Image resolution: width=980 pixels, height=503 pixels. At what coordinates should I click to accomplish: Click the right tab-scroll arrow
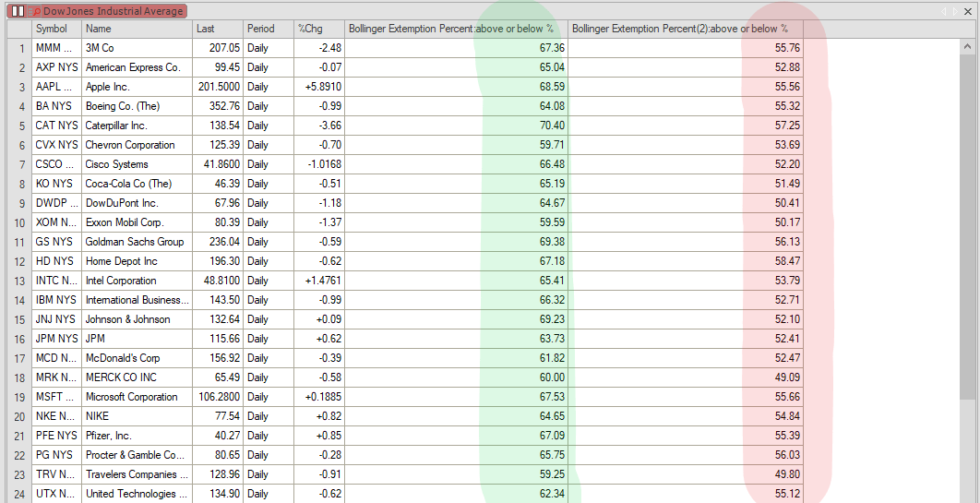click(x=954, y=11)
